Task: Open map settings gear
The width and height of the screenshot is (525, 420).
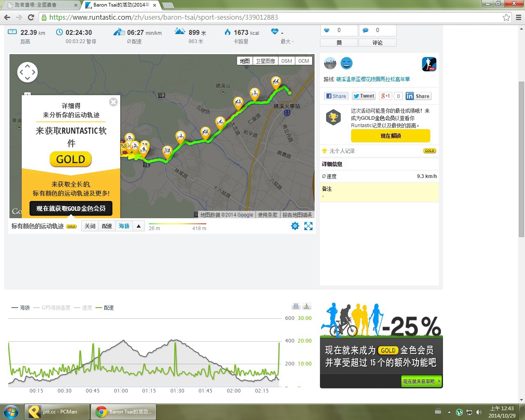Action: (295, 226)
